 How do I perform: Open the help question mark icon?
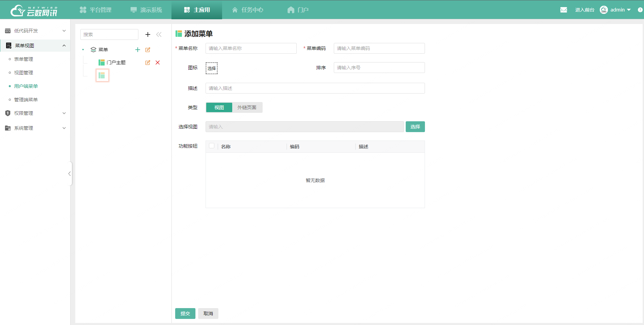point(640,9)
